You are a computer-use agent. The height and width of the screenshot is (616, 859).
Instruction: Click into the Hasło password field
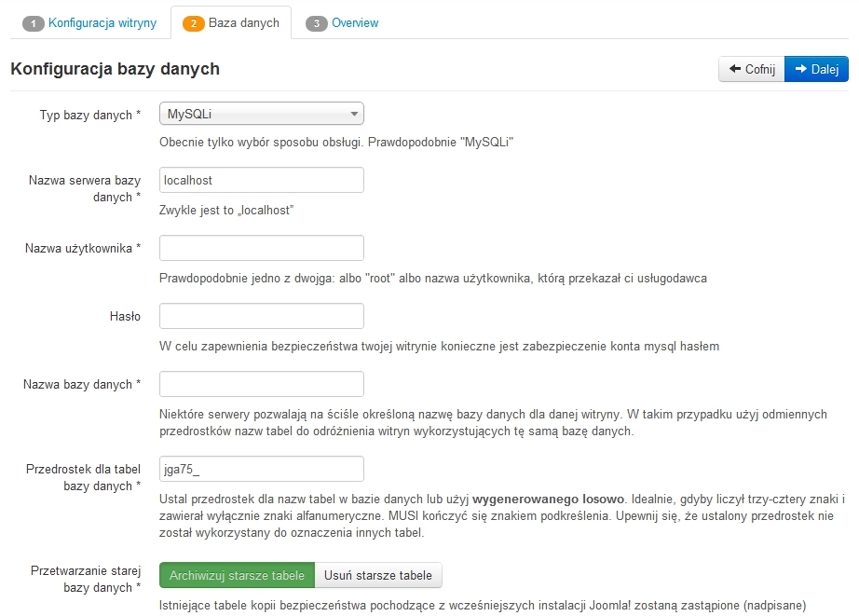coord(262,316)
